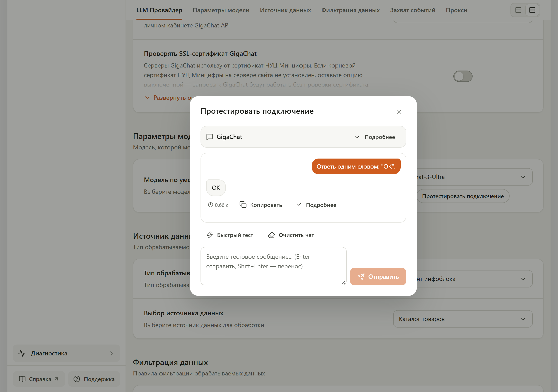Open the Справка help link
Image resolution: width=558 pixels, height=392 pixels.
tap(39, 379)
